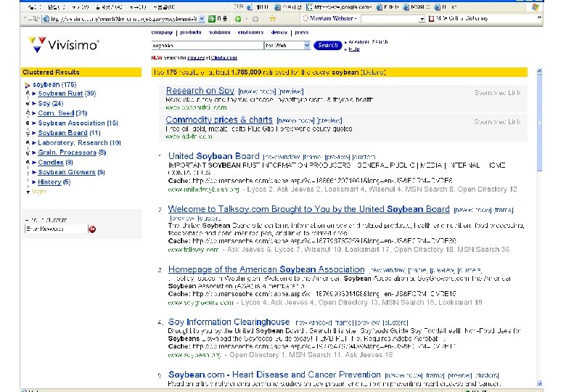Open the customers menu item
The height and width of the screenshot is (392, 566).
(x=250, y=33)
